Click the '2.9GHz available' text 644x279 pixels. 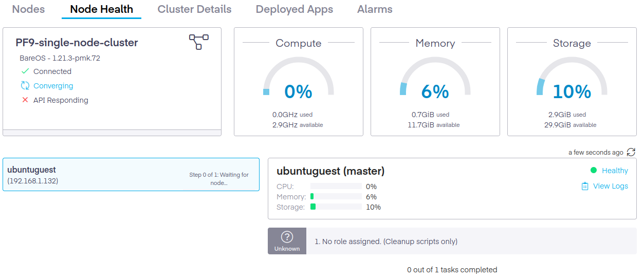tap(298, 125)
